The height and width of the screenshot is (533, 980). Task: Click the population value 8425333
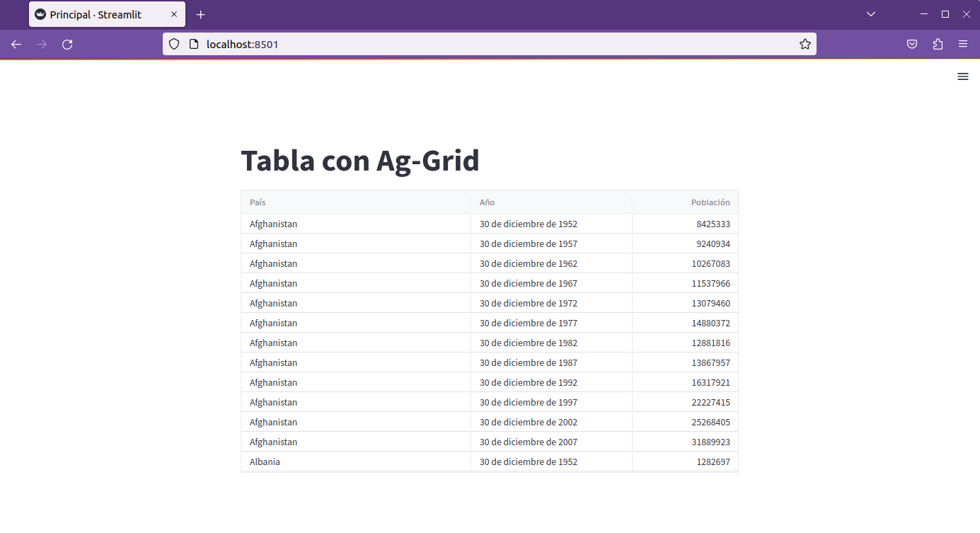coord(713,224)
